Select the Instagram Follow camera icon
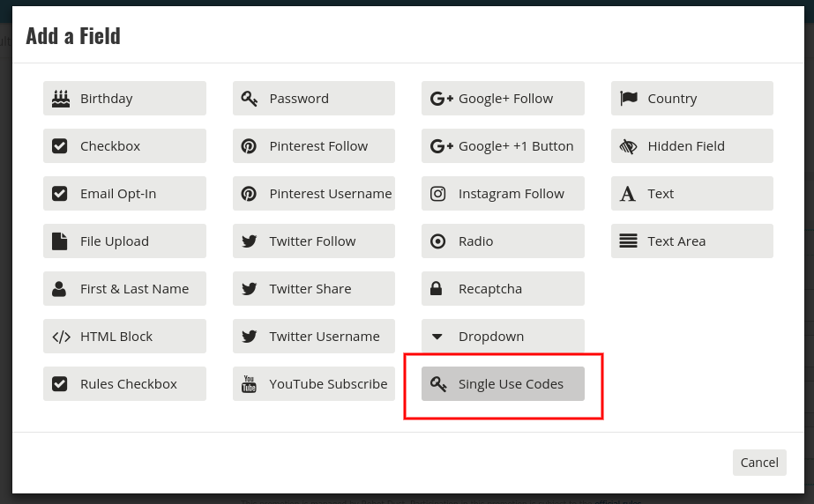The height and width of the screenshot is (504, 814). pos(437,194)
